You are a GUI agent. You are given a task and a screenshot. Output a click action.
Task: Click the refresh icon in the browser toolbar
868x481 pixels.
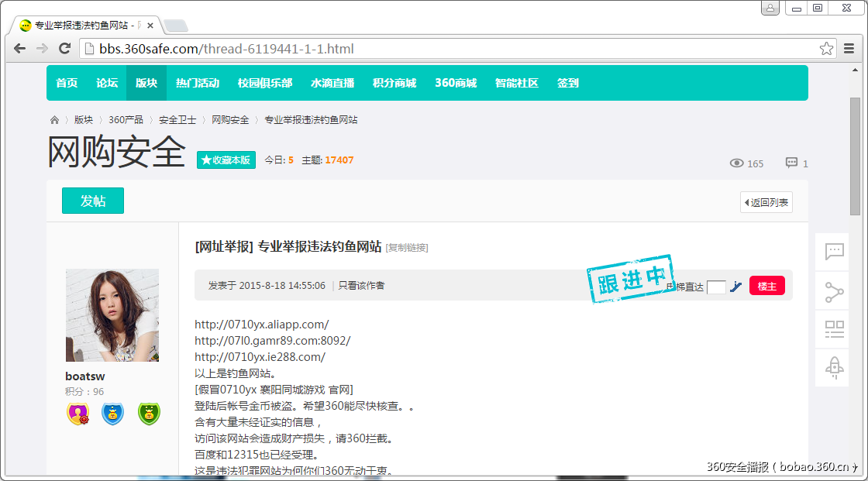(64, 48)
